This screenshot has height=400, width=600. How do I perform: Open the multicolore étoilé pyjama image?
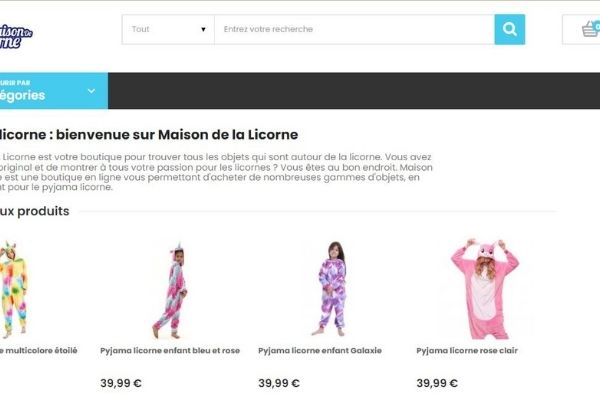click(13, 290)
